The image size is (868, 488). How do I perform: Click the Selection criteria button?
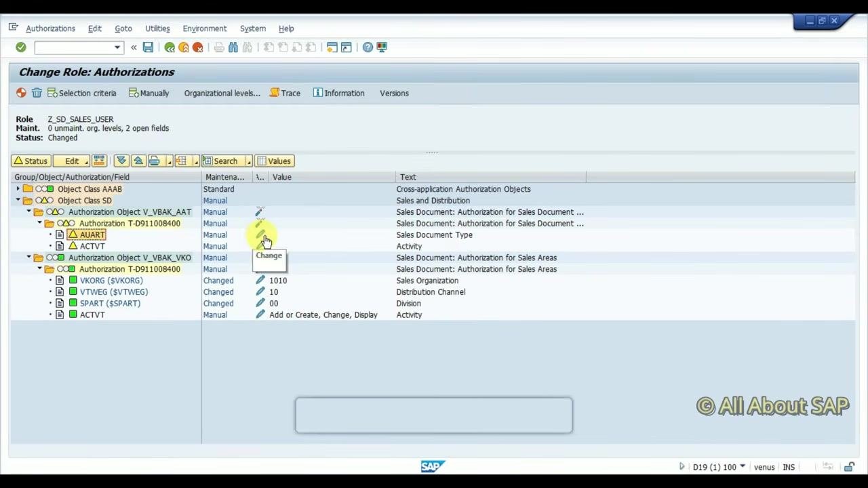(x=81, y=93)
